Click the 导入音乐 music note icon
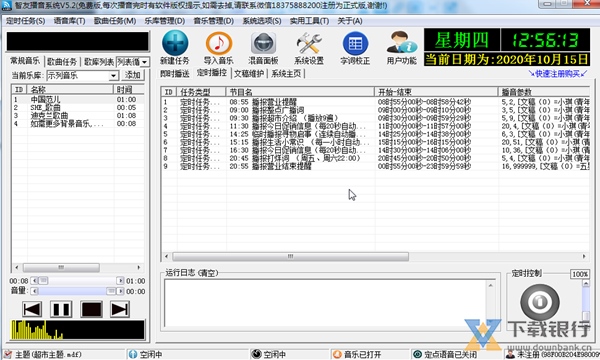600x360 pixels. (219, 43)
